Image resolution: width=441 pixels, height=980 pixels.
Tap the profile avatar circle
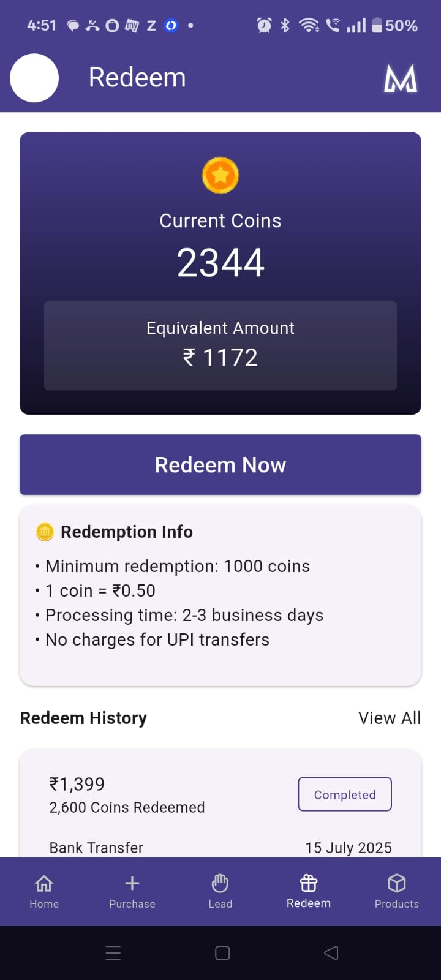tap(34, 78)
